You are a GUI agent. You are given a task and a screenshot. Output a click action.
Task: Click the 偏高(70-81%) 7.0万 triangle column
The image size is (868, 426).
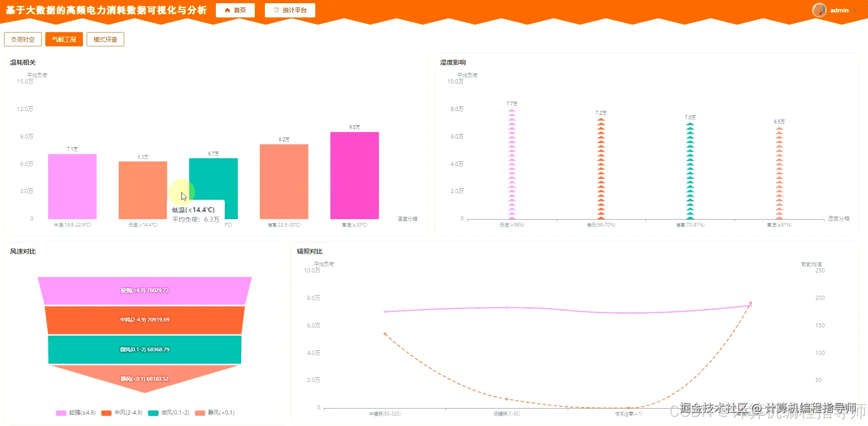(690, 171)
